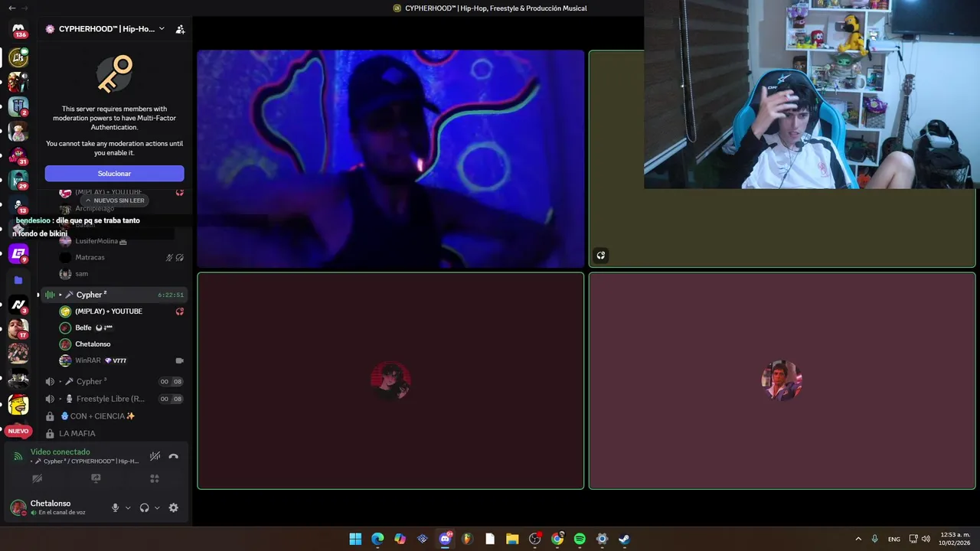Select the webcam video tile with hat
The width and height of the screenshot is (980, 551).
tap(390, 159)
